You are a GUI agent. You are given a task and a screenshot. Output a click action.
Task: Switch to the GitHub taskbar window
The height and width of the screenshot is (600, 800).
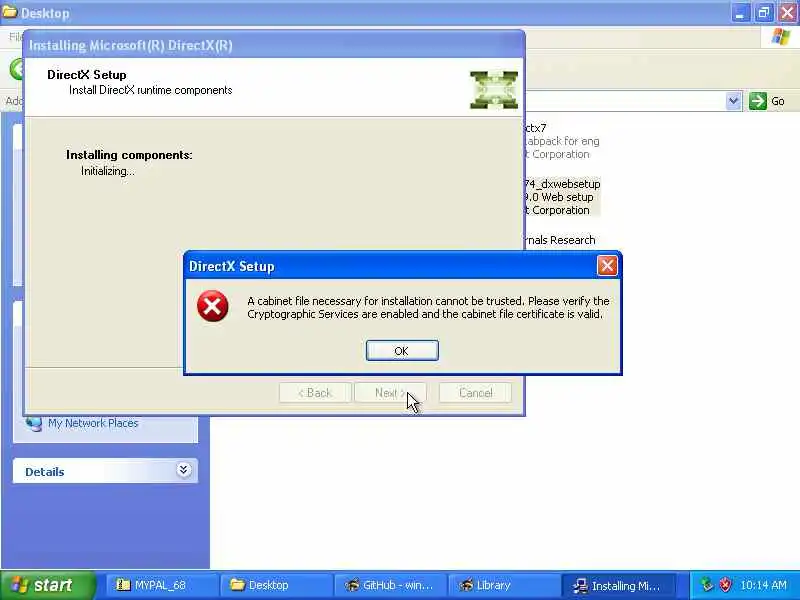pos(390,585)
